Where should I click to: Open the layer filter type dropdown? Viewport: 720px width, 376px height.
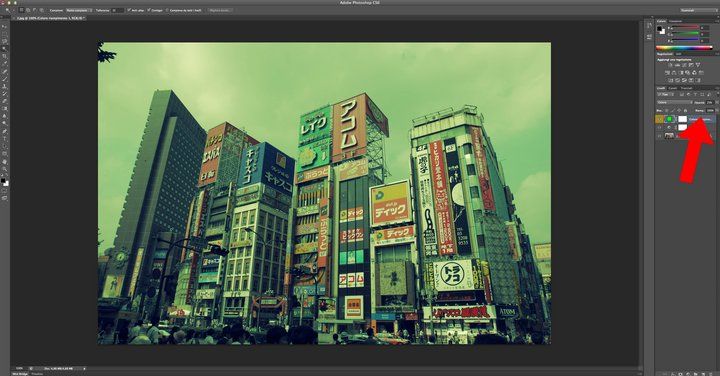(665, 95)
